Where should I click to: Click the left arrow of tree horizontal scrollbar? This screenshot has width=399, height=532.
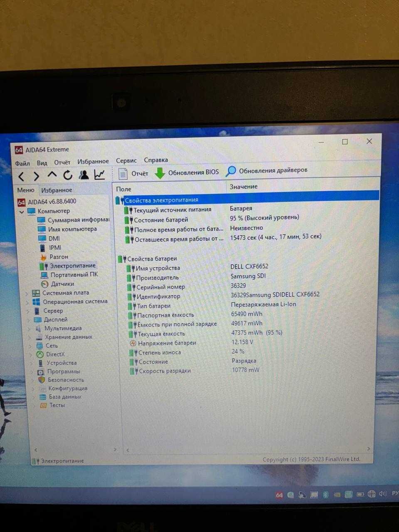36,450
